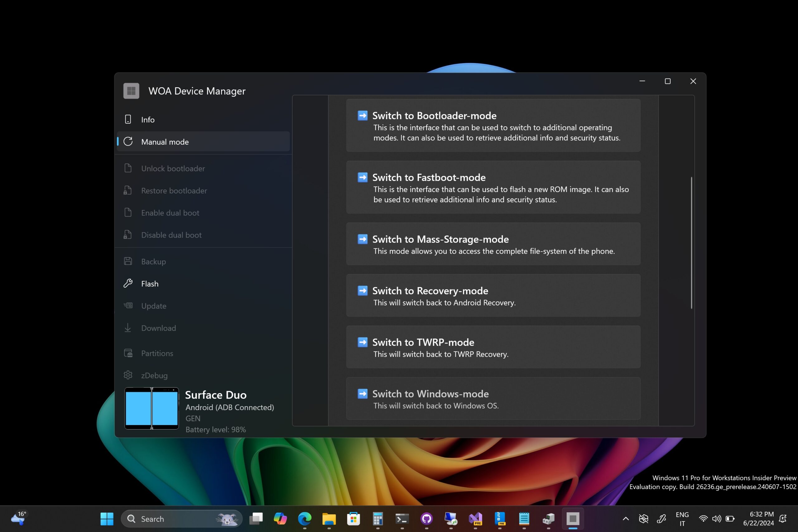
Task: Click the Disable dual boot lock-document icon
Action: [x=127, y=234]
